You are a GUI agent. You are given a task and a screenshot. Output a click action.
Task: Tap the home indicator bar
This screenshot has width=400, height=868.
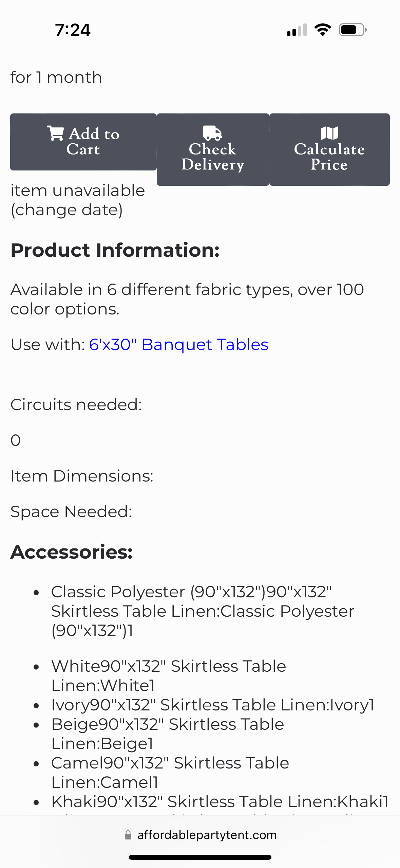[200, 857]
